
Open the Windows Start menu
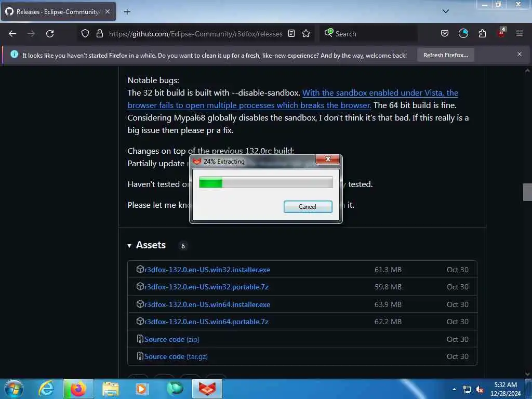tap(14, 389)
